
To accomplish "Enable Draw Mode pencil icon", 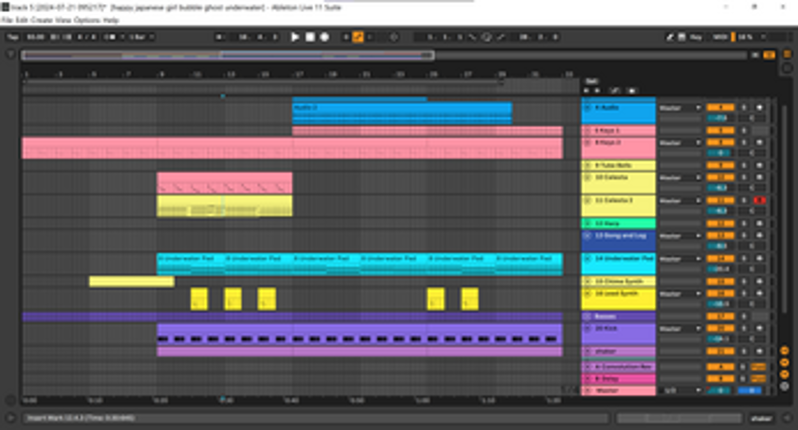I will (671, 37).
